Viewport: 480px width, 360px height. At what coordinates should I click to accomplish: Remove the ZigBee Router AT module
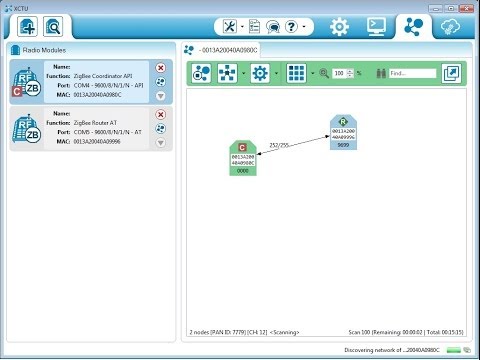coord(161,114)
